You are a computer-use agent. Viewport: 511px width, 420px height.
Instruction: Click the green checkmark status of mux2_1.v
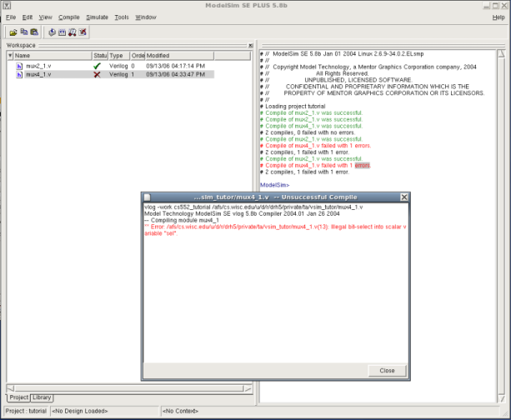(x=98, y=65)
